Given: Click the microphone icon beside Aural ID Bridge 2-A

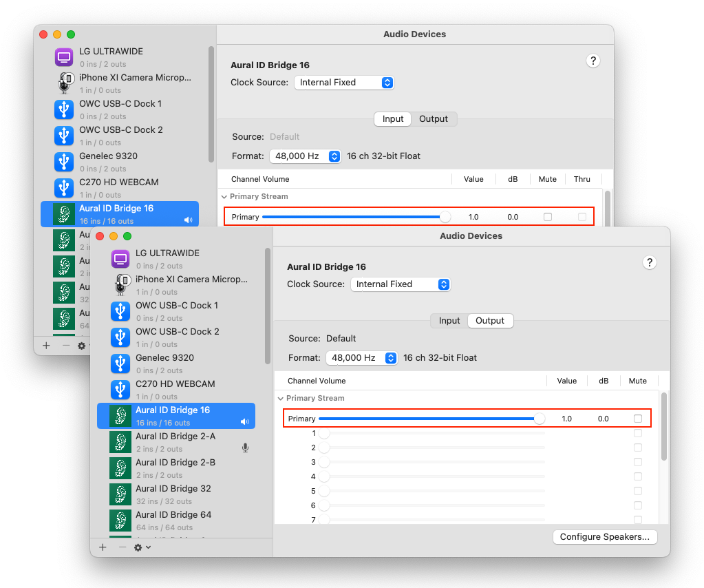Looking at the screenshot, I should click(x=245, y=448).
